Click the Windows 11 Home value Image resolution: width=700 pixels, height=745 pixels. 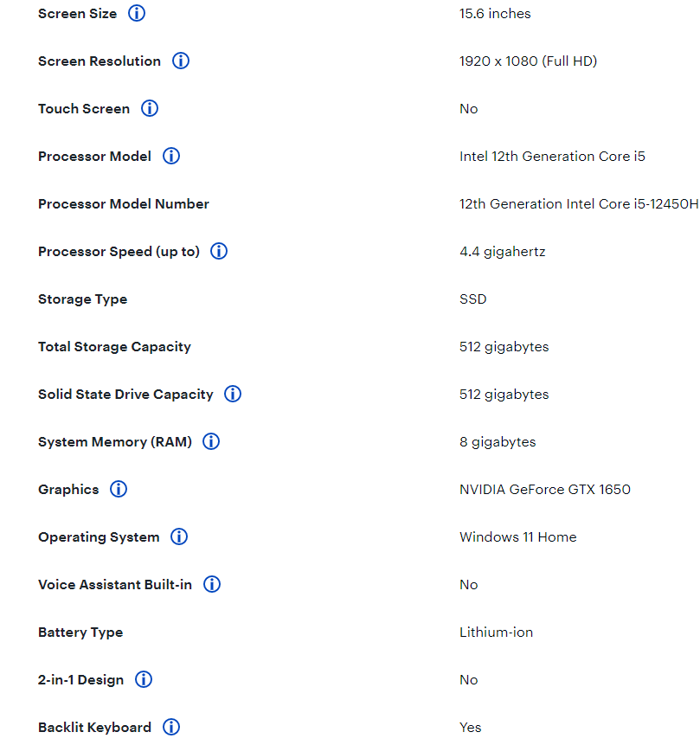click(517, 537)
